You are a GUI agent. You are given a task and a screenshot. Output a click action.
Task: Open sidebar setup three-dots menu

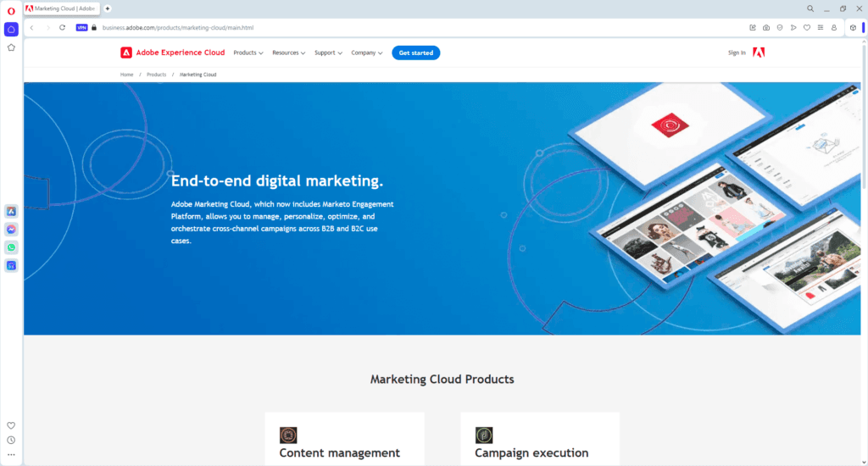pyautogui.click(x=11, y=455)
